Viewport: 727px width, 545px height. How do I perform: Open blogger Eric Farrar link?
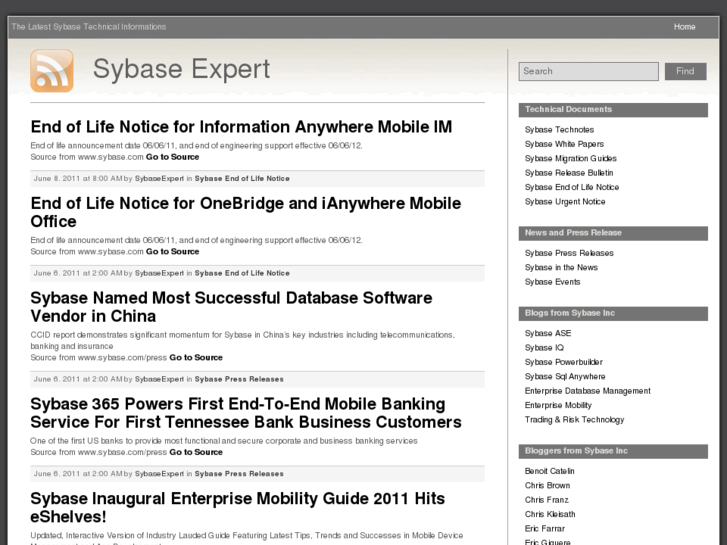pos(545,529)
